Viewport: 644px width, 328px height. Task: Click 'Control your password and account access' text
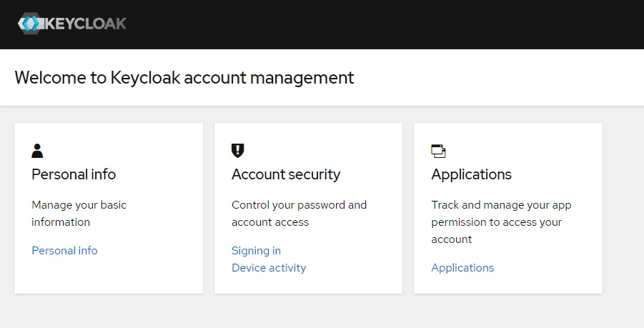(299, 214)
